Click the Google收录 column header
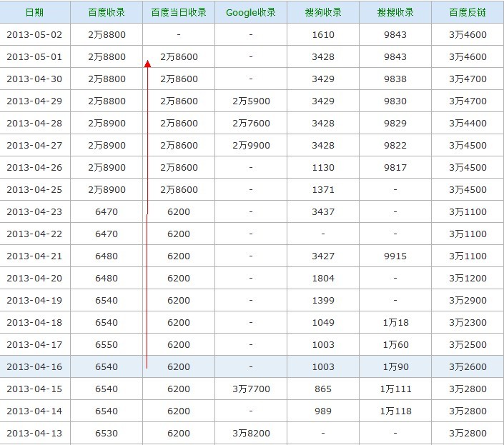 (x=251, y=12)
